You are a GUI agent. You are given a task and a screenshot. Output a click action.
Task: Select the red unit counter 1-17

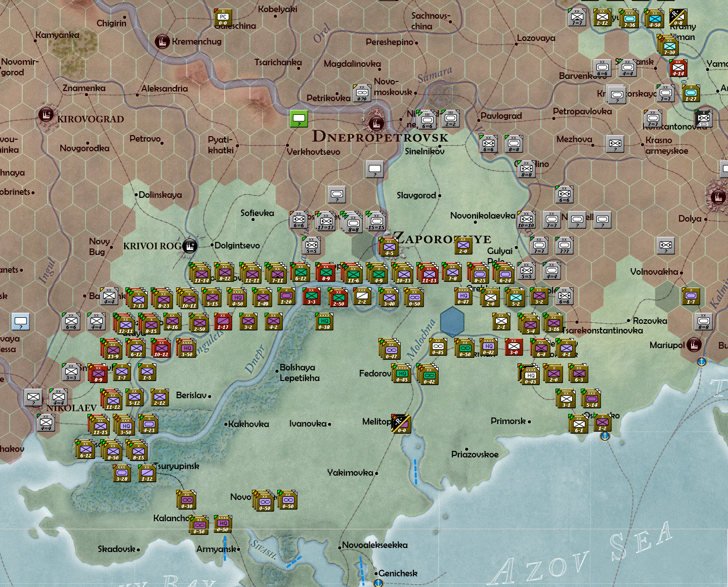[223, 321]
